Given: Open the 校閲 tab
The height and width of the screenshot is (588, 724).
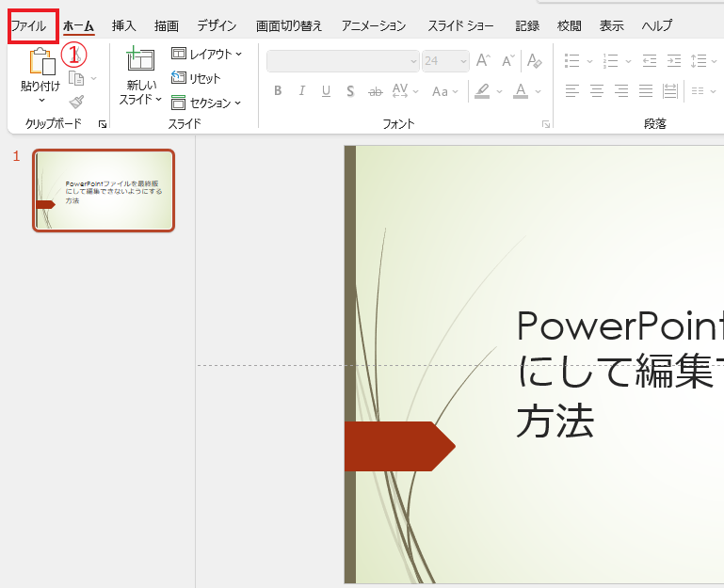Looking at the screenshot, I should click(x=570, y=25).
